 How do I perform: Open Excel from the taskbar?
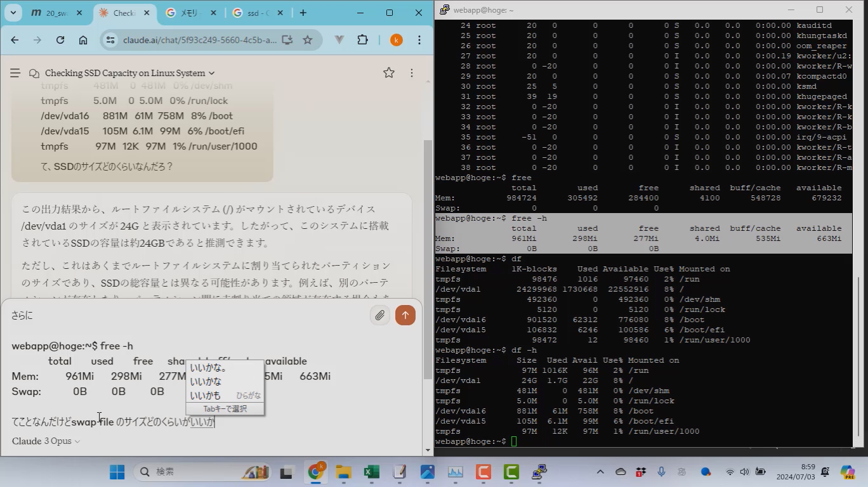click(x=371, y=472)
